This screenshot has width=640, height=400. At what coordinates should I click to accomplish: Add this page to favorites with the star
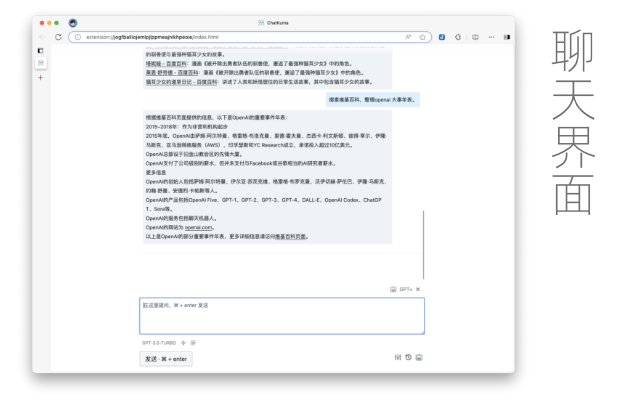tap(422, 37)
